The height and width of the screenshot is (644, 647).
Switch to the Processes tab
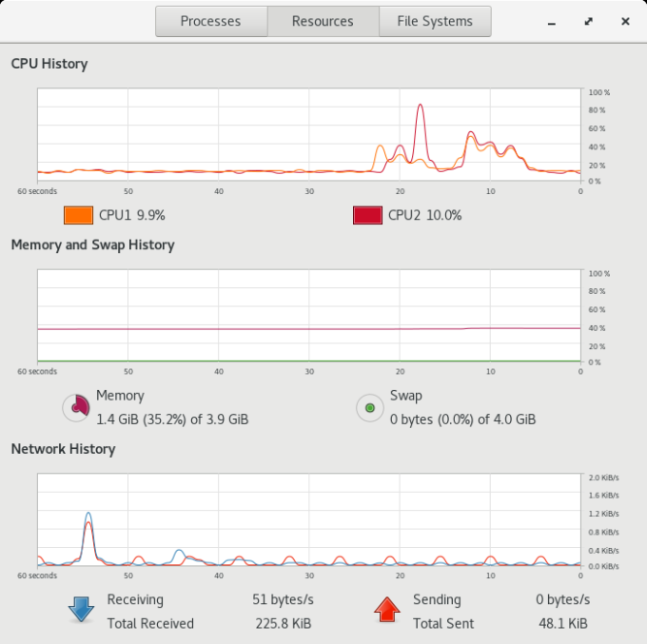point(210,21)
